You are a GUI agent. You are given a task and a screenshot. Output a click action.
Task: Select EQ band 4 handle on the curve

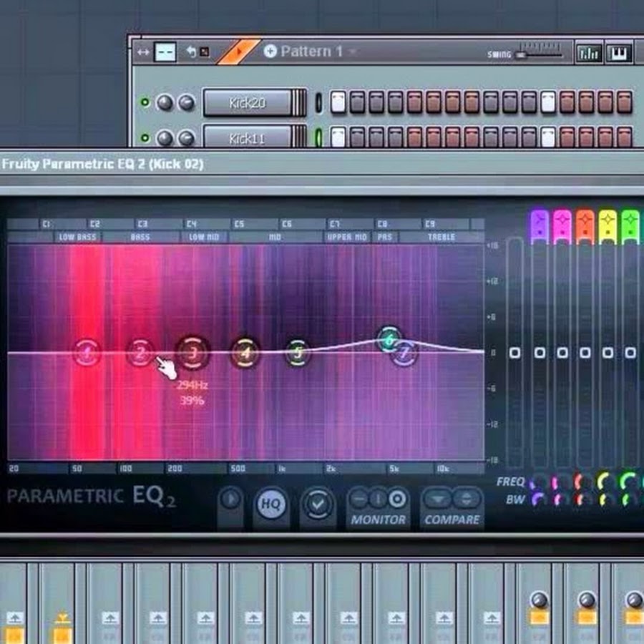245,353
